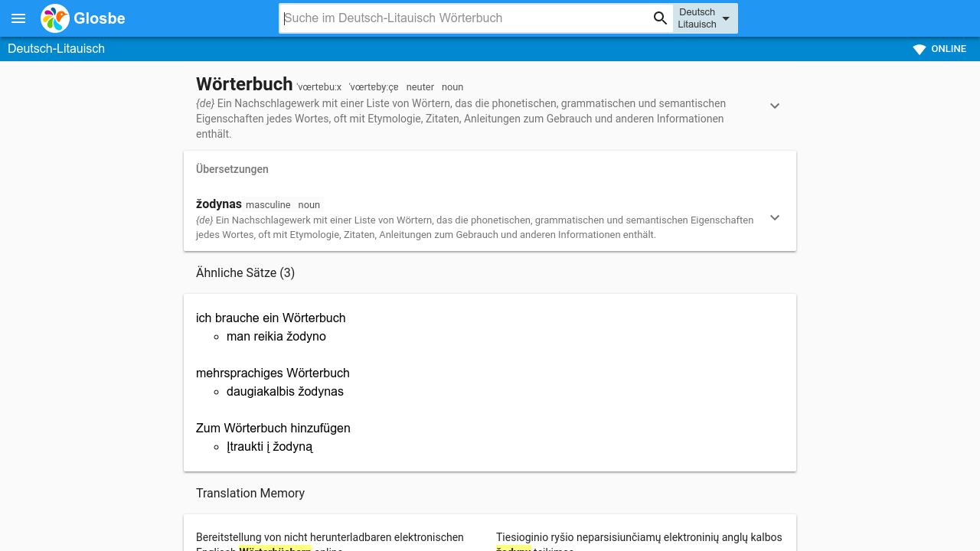Open the Deutsch Litauisch language selector

705,18
